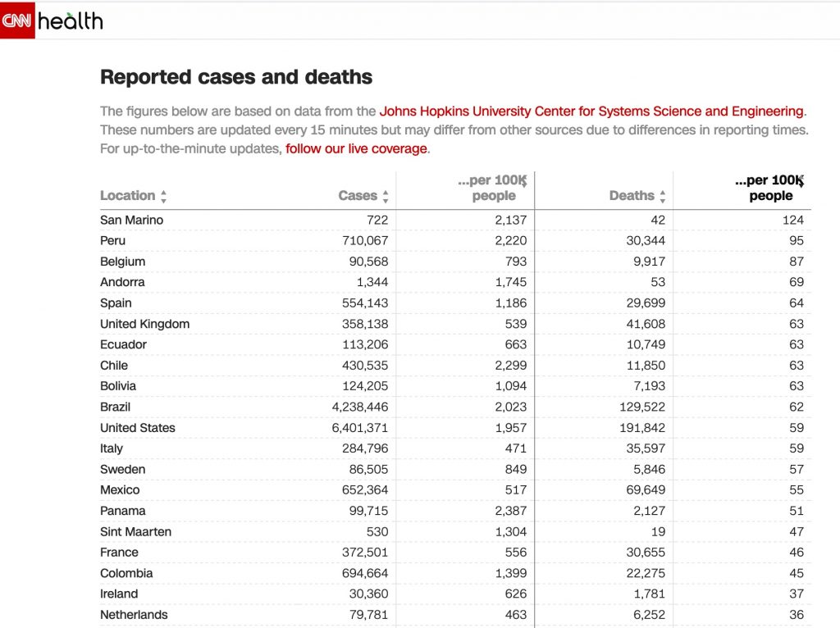The height and width of the screenshot is (628, 840).
Task: Click Netherlands deaths value 6,252
Action: coord(650,615)
